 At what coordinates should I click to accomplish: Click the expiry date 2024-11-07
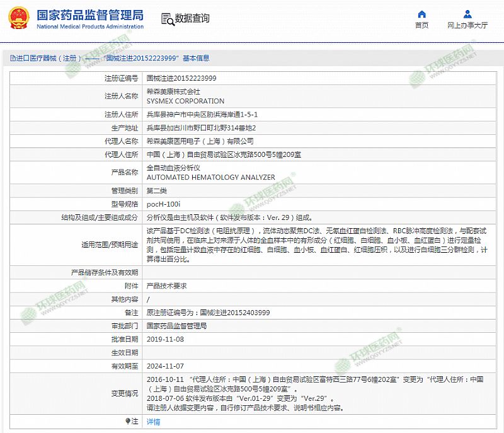(164, 366)
